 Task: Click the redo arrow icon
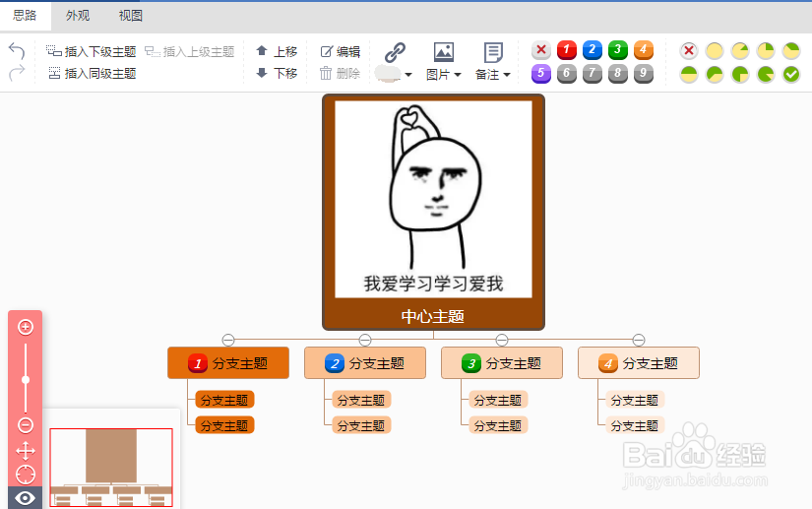point(17,73)
